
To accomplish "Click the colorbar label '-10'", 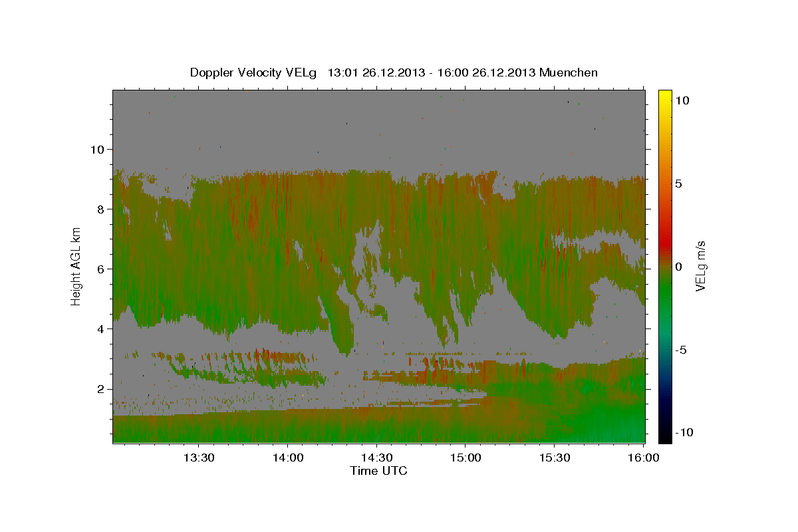I will (x=684, y=432).
